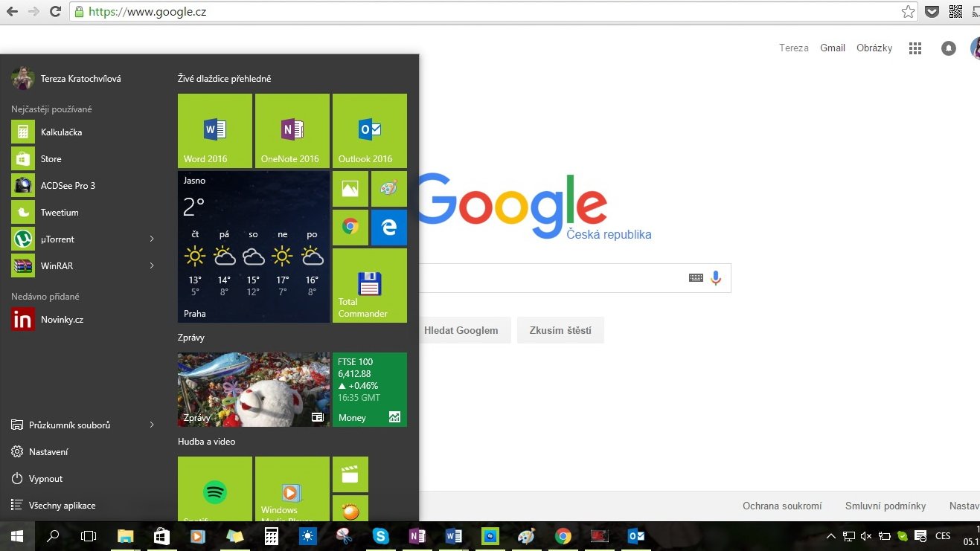Click the Chrome address bar
This screenshot has height=551, width=980.
pyautogui.click(x=493, y=11)
